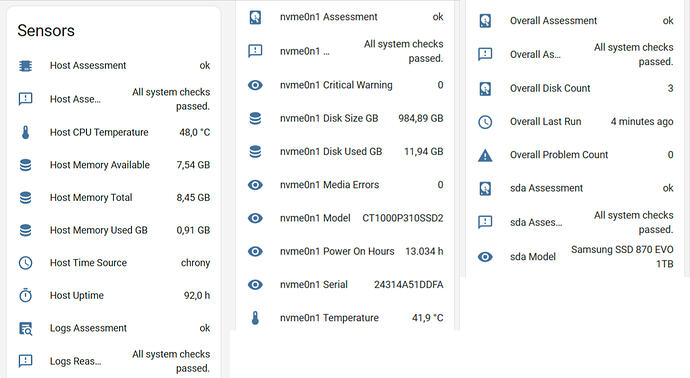The width and height of the screenshot is (690, 378).
Task: Click the nvme0n1 Disk Size GB icon
Action: [255, 118]
